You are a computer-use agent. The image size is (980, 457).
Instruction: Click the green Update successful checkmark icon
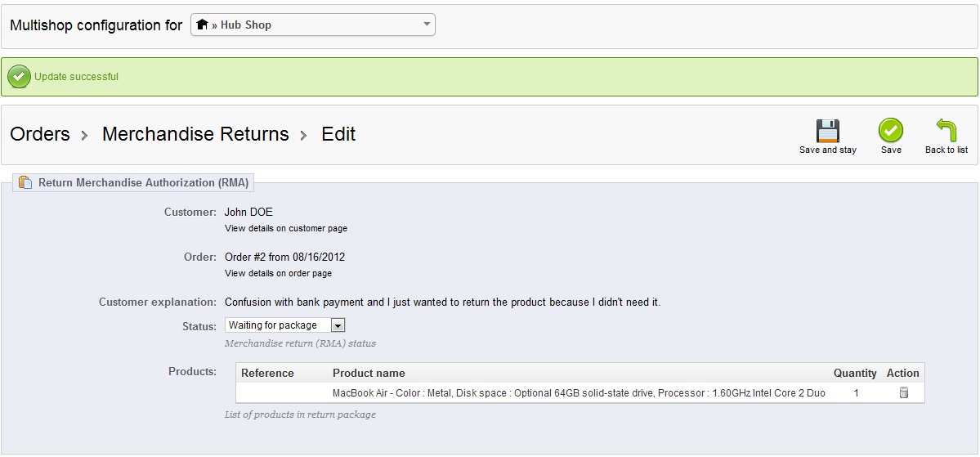tap(19, 77)
